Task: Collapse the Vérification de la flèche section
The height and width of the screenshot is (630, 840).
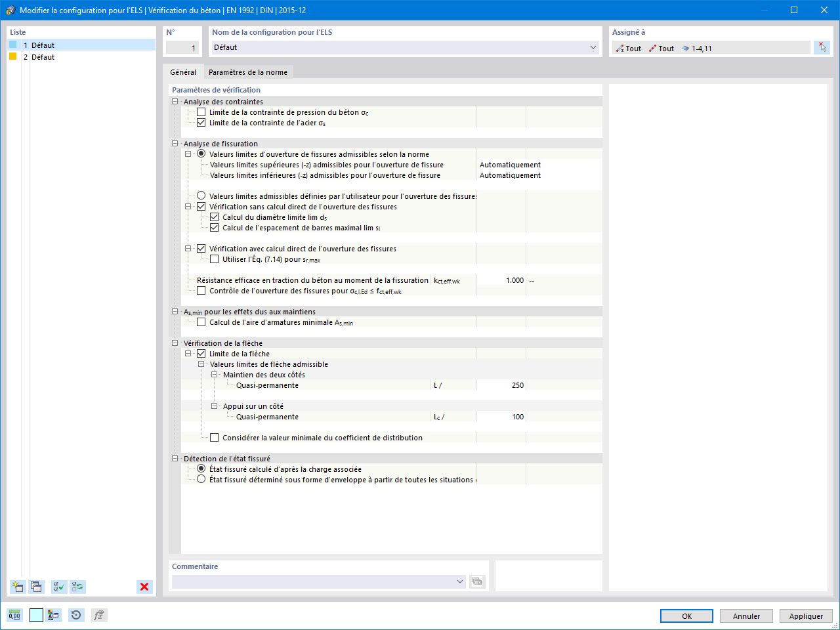Action: (175, 343)
